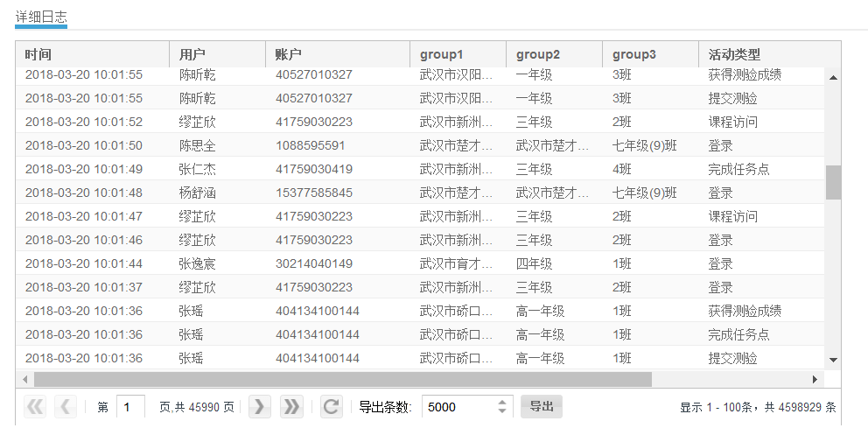868x428 pixels.
Task: Click account number 1088595591
Action: tap(310, 145)
